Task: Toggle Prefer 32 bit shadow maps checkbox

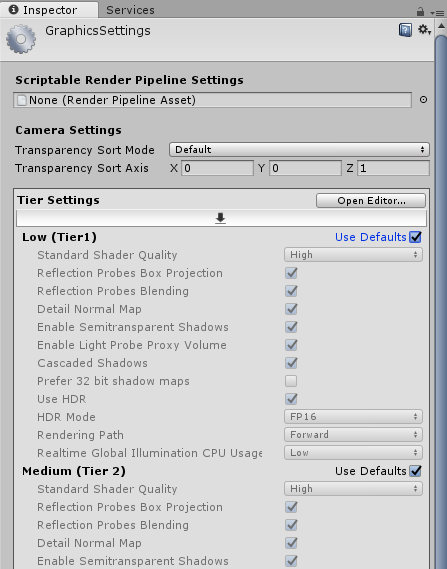Action: pos(291,381)
